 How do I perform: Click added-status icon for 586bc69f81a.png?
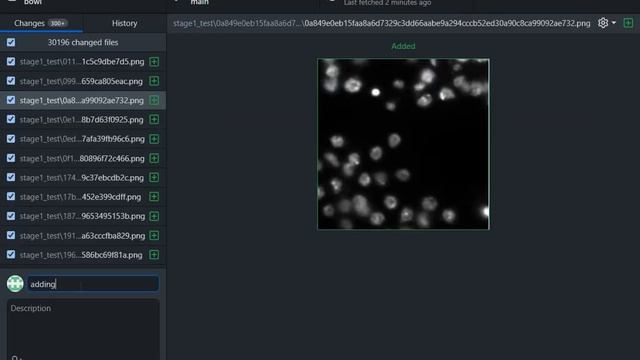click(x=154, y=254)
